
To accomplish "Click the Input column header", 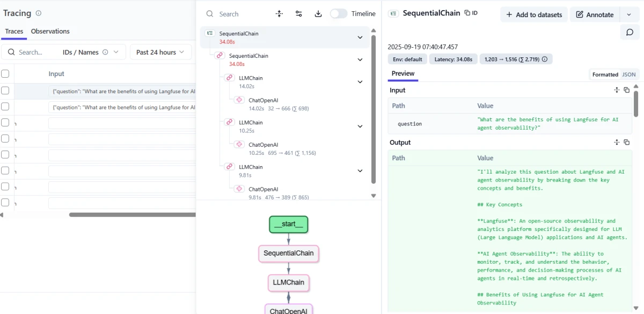I will tap(56, 74).
